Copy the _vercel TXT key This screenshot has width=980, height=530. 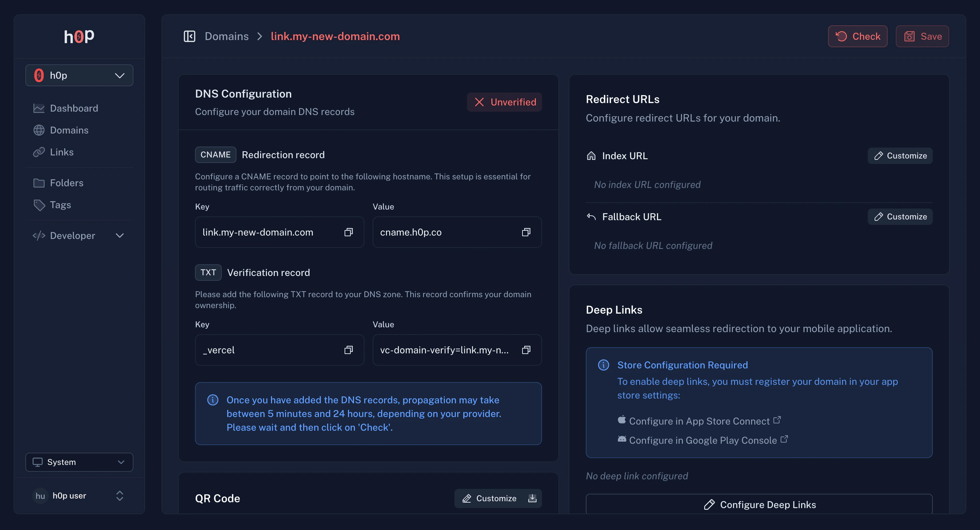point(348,350)
